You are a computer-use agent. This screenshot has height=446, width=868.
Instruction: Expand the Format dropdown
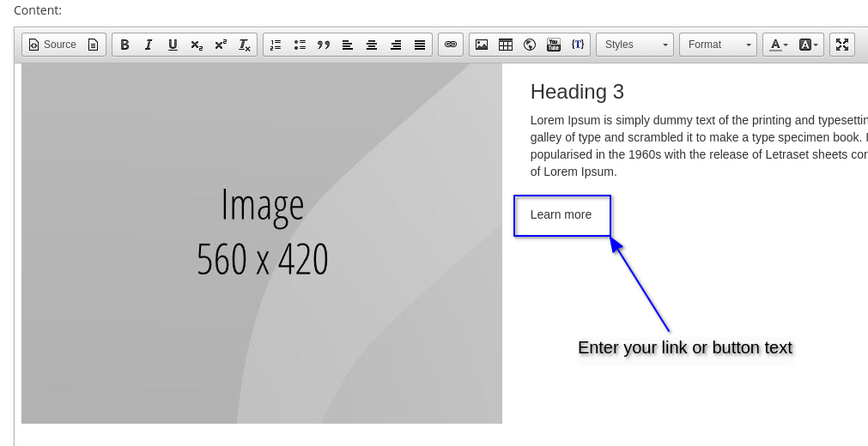pyautogui.click(x=718, y=45)
